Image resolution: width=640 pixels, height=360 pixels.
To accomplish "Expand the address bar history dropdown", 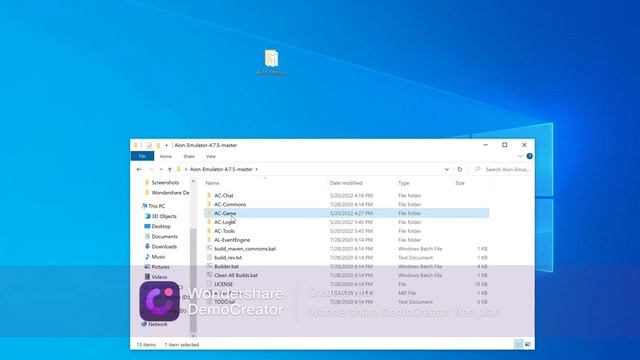I will [x=447, y=169].
